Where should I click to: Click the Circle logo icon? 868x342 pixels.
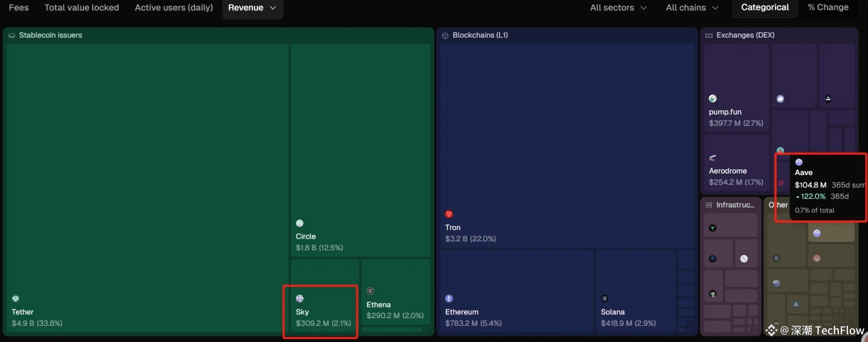[300, 223]
